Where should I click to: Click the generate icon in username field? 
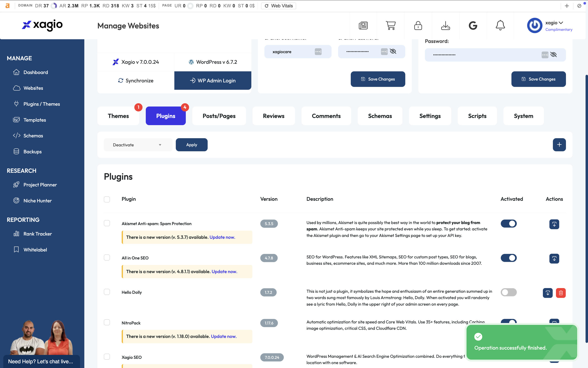click(318, 52)
